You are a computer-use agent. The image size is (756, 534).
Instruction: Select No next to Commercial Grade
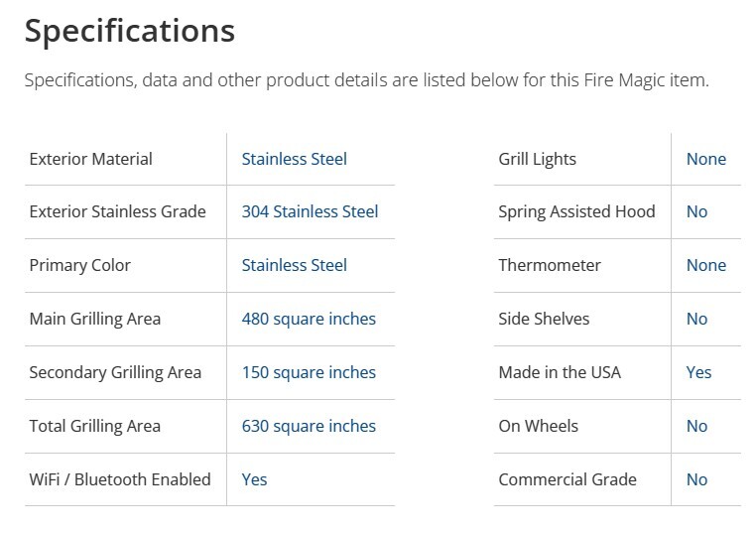pyautogui.click(x=696, y=479)
